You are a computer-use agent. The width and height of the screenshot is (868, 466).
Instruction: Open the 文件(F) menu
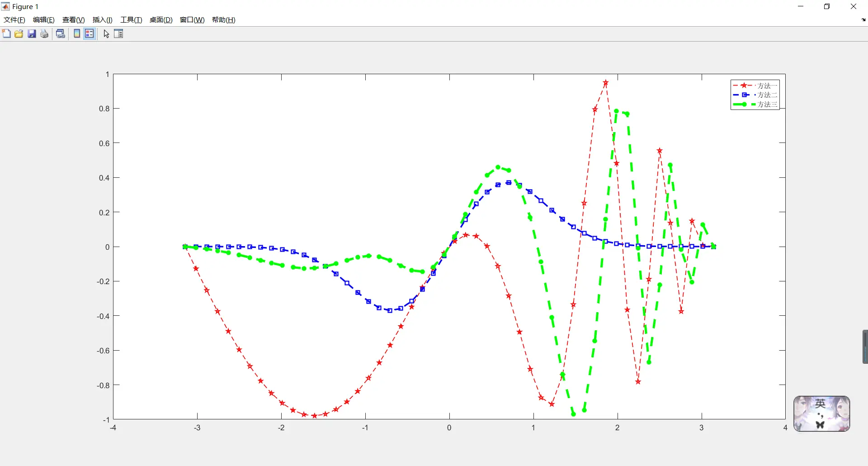pyautogui.click(x=14, y=20)
